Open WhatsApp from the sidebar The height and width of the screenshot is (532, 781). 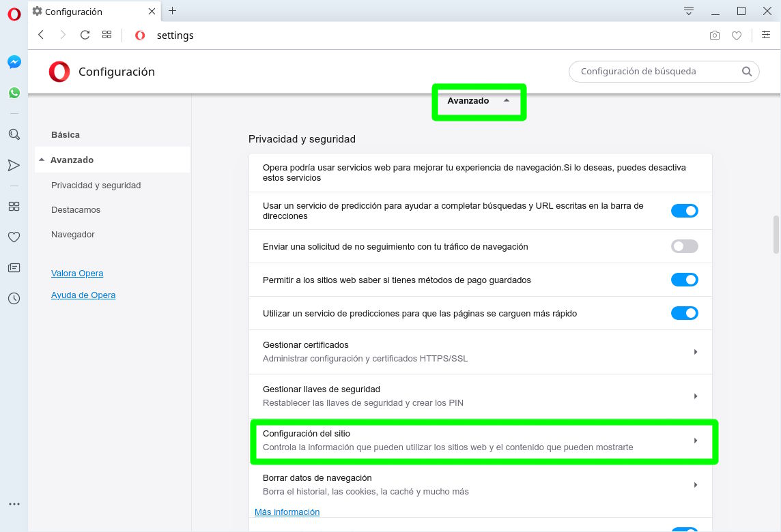14,93
